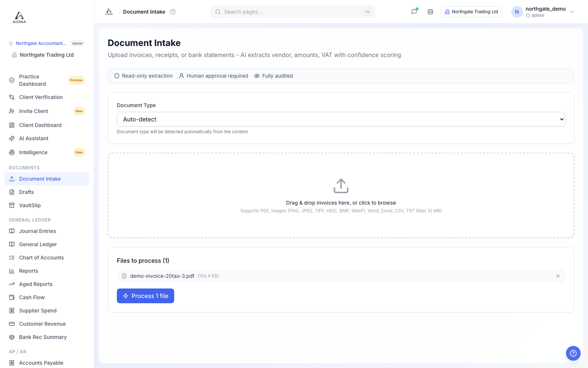Click the Client Dashboard grid icon
The height and width of the screenshot is (368, 588).
(12, 125)
